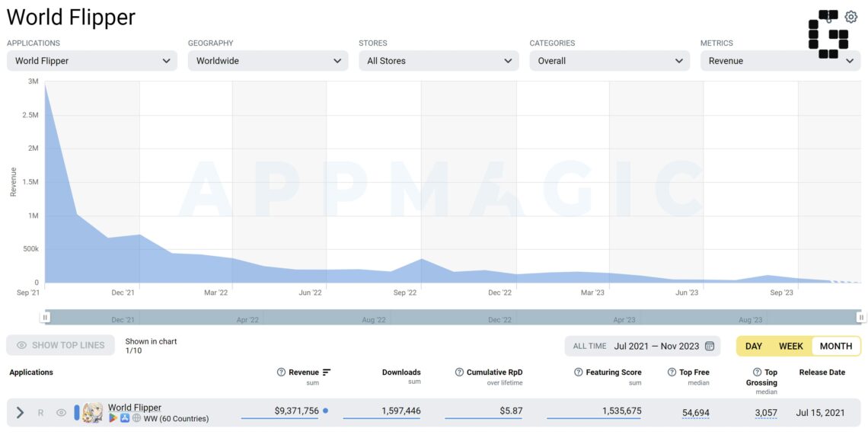Switch chart granularity to DAY
Image resolution: width=868 pixels, height=435 pixels.
tap(754, 347)
